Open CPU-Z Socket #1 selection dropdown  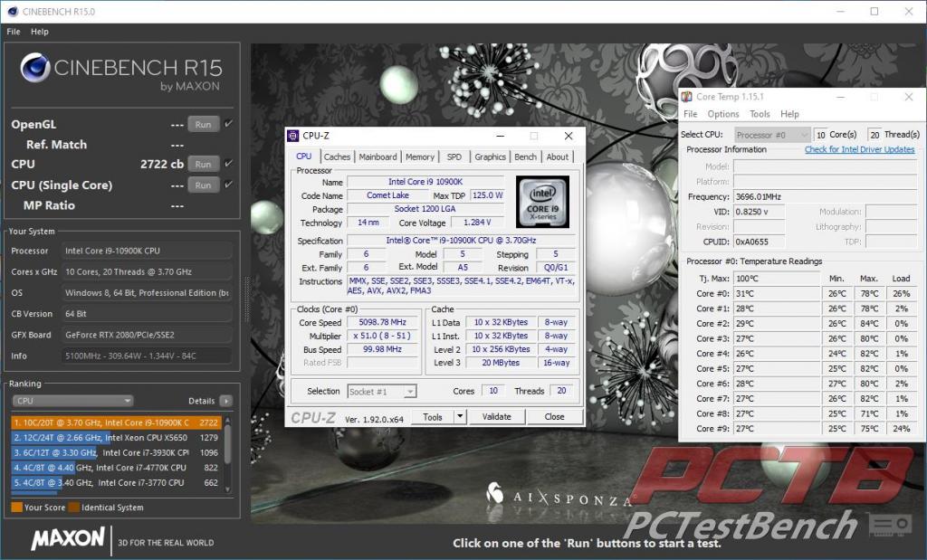(381, 391)
